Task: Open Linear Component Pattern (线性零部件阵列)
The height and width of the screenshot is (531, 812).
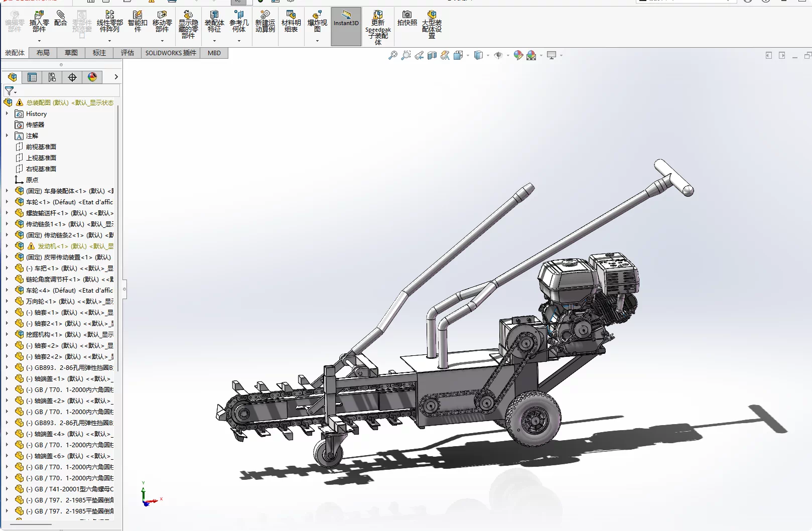Action: pyautogui.click(x=109, y=22)
